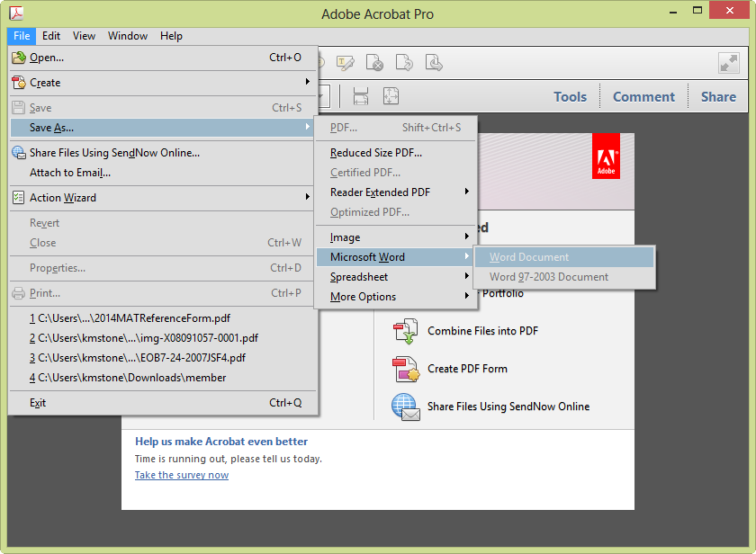Expand the Action Wizard submenu arrow
Image resolution: width=756 pixels, height=554 pixels.
[307, 197]
